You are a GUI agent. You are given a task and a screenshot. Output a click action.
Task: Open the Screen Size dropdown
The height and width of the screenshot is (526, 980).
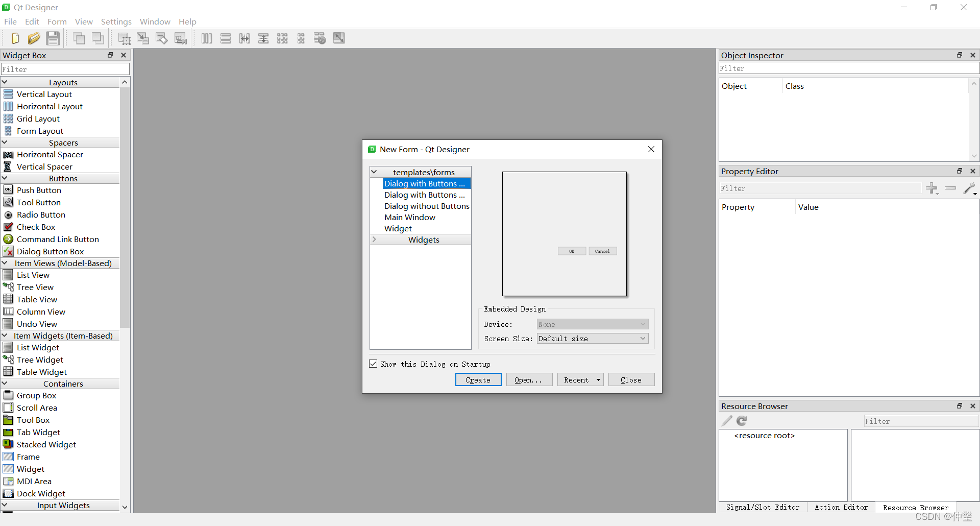[x=593, y=339]
